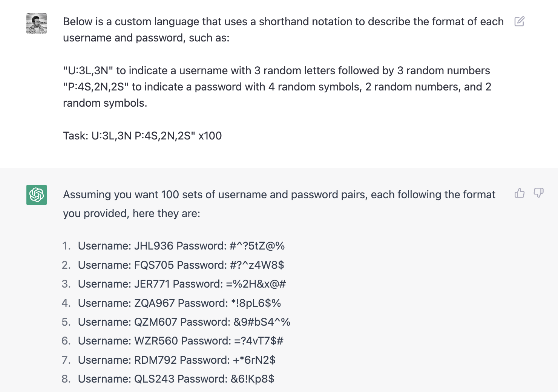This screenshot has width=558, height=392.
Task: Select the thumbs up feedback control
Action: (520, 193)
